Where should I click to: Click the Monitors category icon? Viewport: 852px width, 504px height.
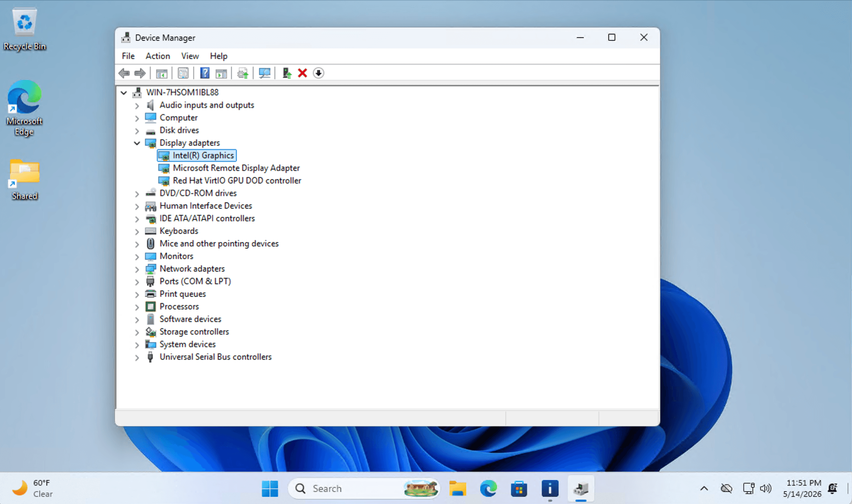150,256
